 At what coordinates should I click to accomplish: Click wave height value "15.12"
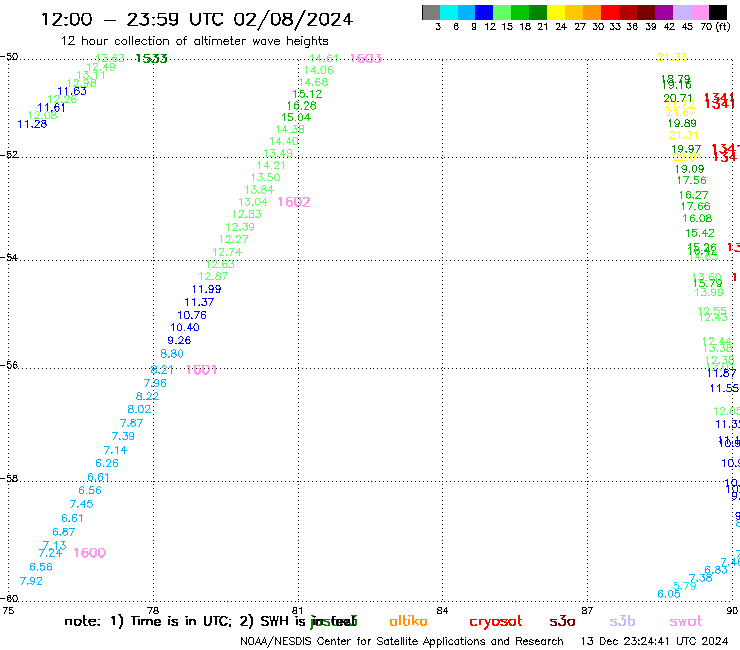tap(307, 94)
